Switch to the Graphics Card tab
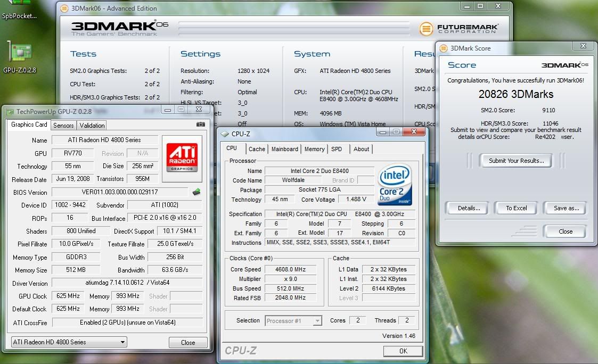The width and height of the screenshot is (598, 364). point(29,125)
